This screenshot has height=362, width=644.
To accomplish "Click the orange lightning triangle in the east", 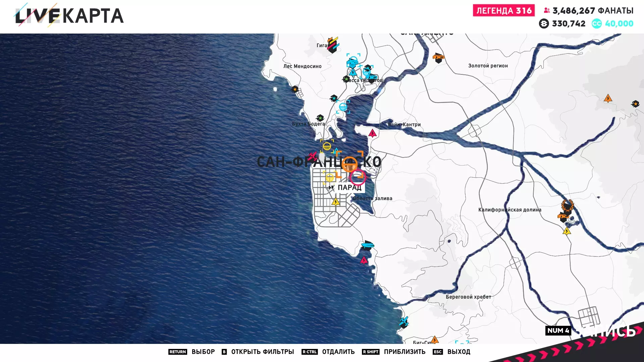I will (608, 99).
